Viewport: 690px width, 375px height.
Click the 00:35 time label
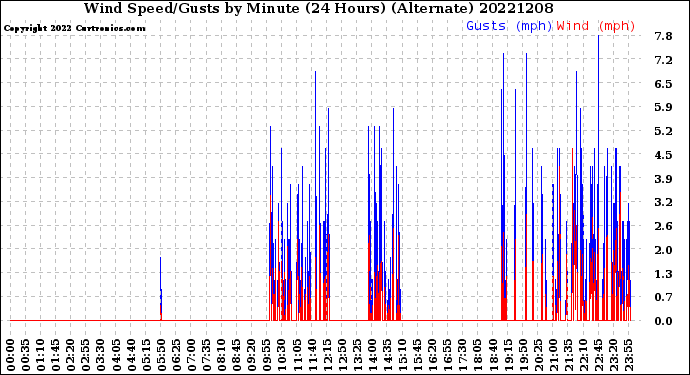coord(26,355)
